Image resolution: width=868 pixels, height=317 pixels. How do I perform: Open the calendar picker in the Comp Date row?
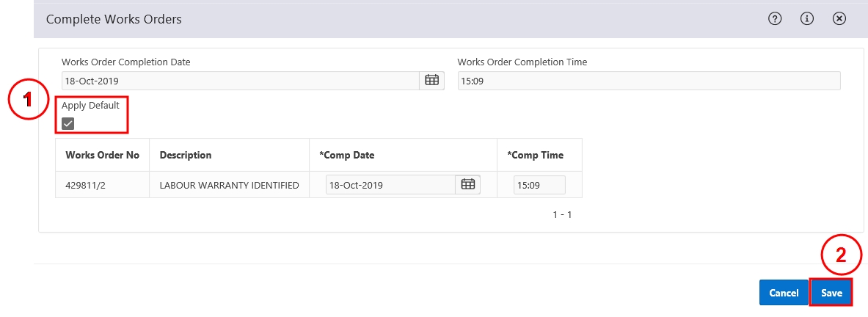click(x=468, y=185)
